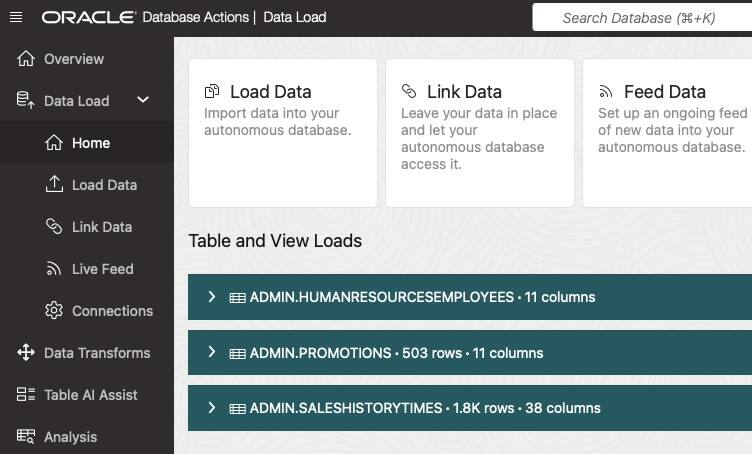The height and width of the screenshot is (454, 752).
Task: Select the Load Data upload icon in sidebar
Action: [54, 185]
